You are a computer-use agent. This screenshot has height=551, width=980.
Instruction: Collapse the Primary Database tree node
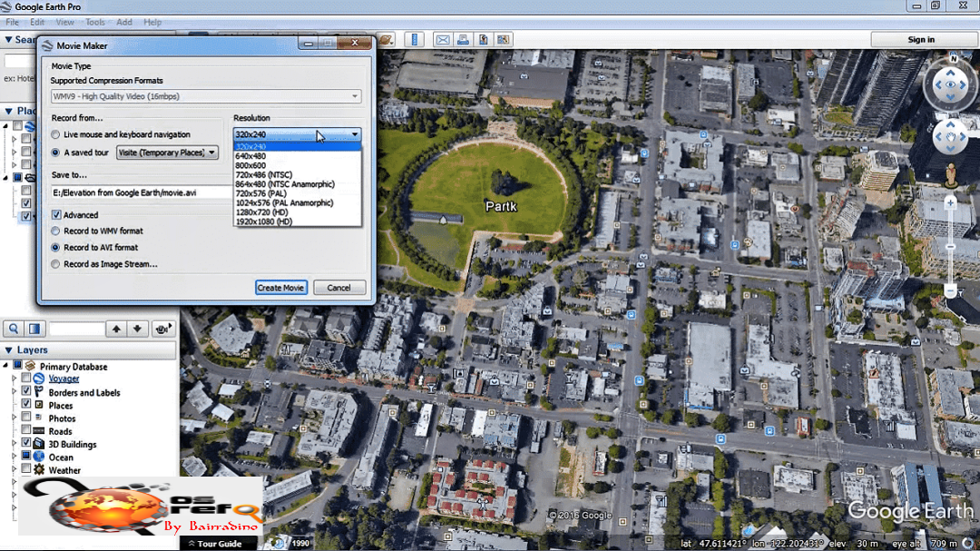tap(6, 365)
